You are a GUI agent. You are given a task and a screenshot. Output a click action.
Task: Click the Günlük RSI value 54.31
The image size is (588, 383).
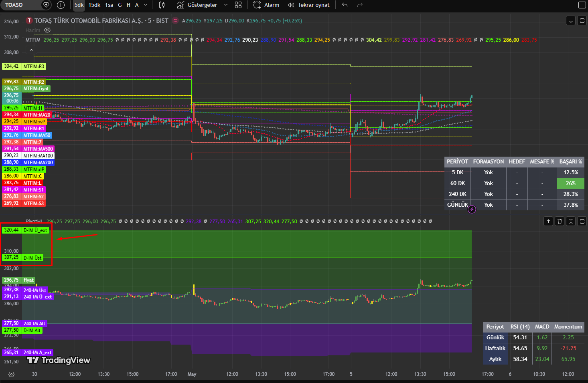[x=520, y=337]
